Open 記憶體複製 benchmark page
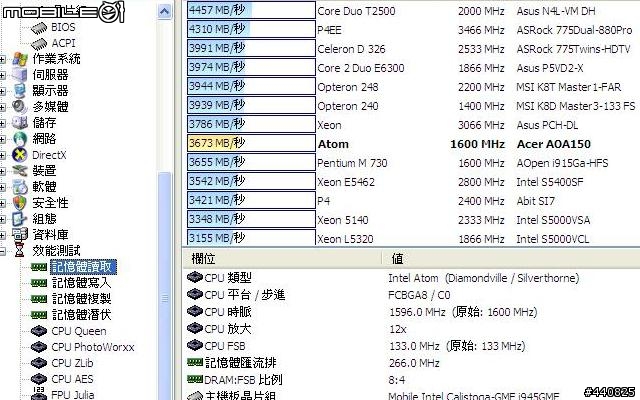The height and width of the screenshot is (400, 640). coord(82,299)
